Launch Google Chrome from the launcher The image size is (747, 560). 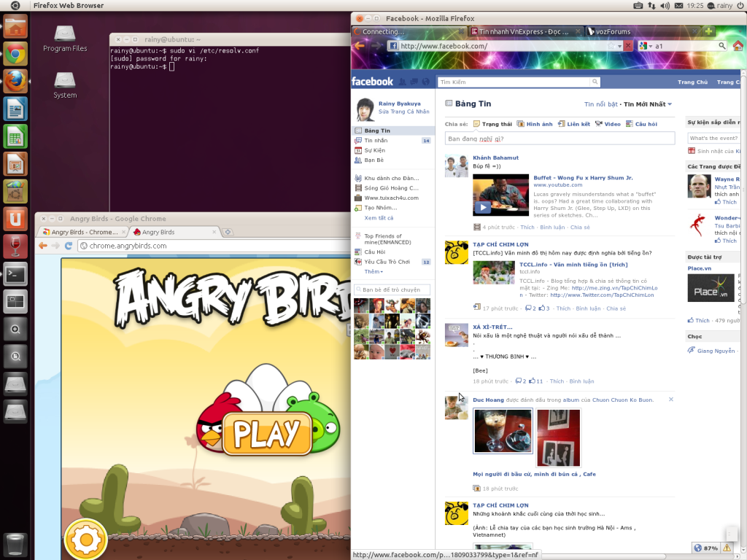[x=15, y=53]
